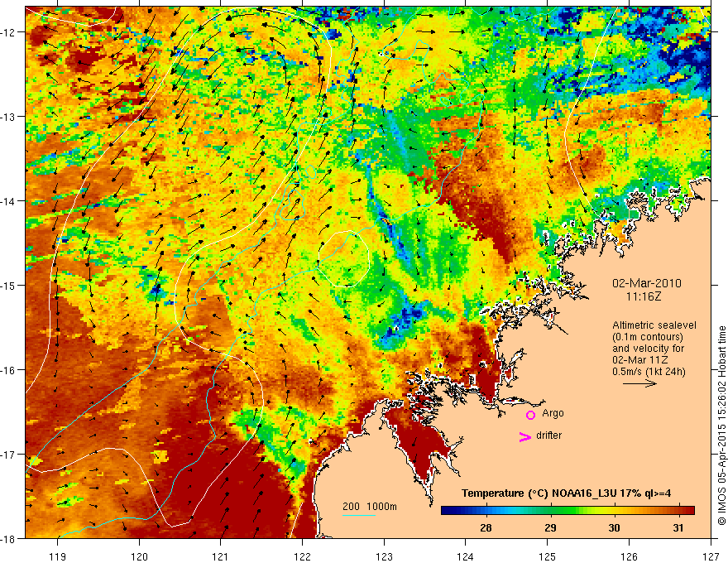
Task: Click the magenta Argo circle legend symbol
Action: [x=530, y=415]
